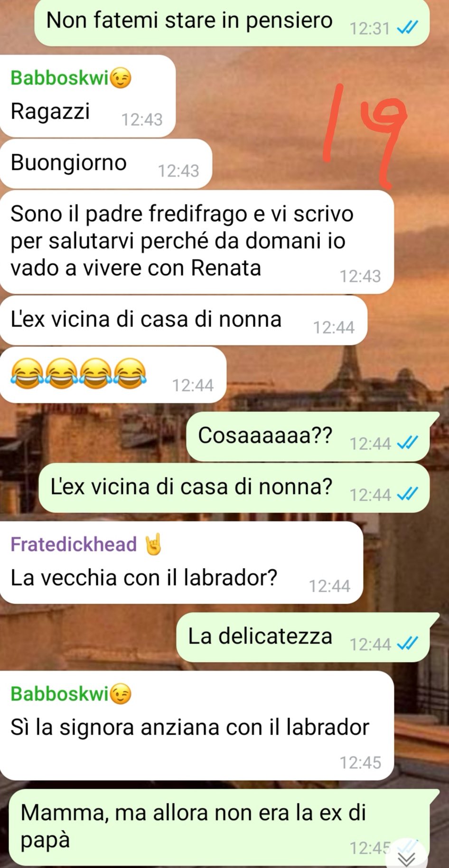Tap the winking emoji next to first Babboskwi name

click(121, 78)
